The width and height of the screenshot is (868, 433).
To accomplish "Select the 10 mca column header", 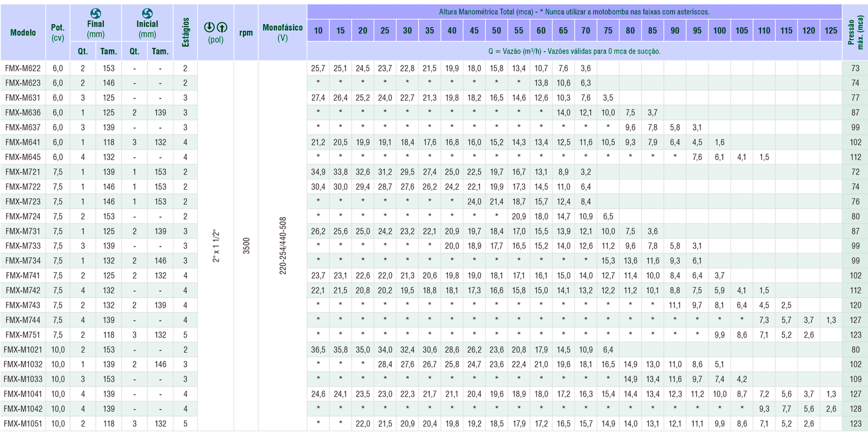I will 318,30.
